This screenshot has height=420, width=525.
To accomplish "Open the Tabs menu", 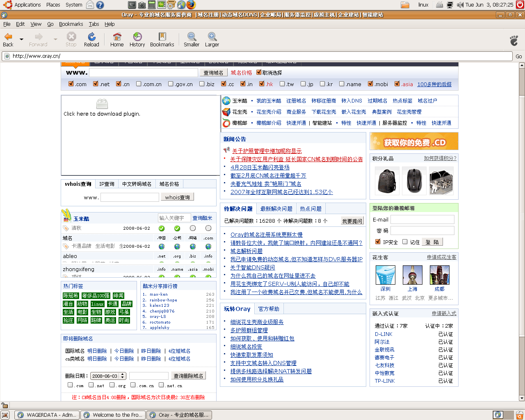I will pos(94,24).
